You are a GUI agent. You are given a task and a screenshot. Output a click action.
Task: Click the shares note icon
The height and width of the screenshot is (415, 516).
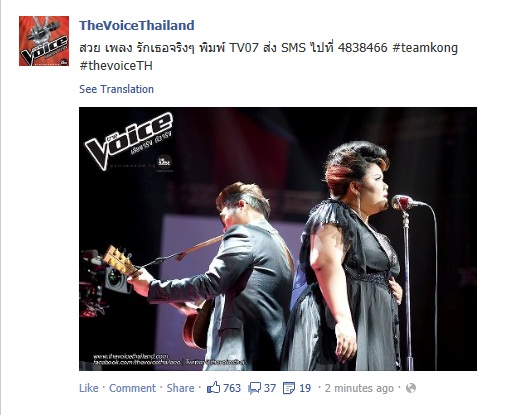289,388
